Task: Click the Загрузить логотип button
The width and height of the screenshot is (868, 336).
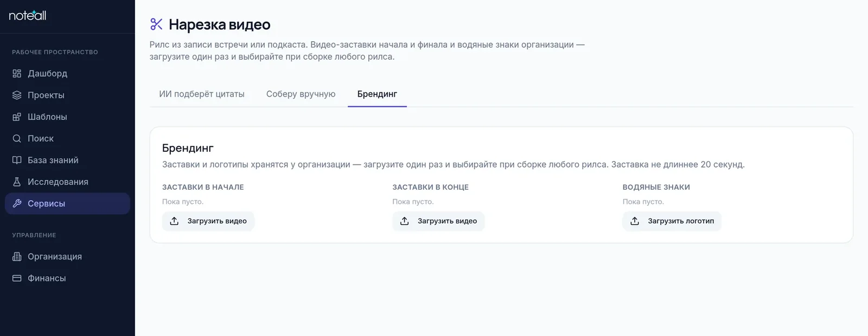Action: 672,221
